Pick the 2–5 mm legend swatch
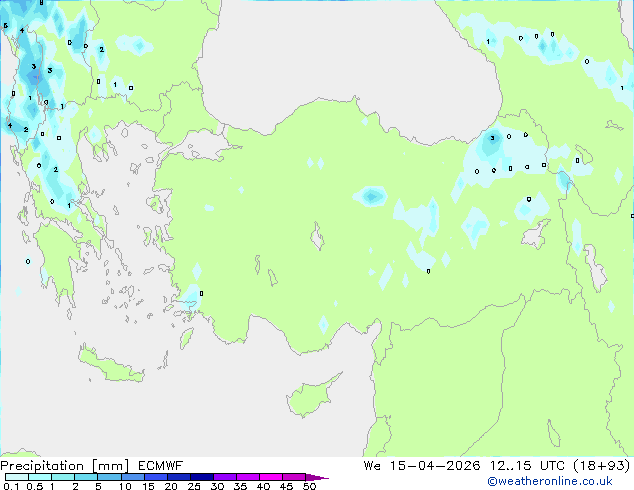This screenshot has width=634, height=490. pyautogui.click(x=86, y=477)
